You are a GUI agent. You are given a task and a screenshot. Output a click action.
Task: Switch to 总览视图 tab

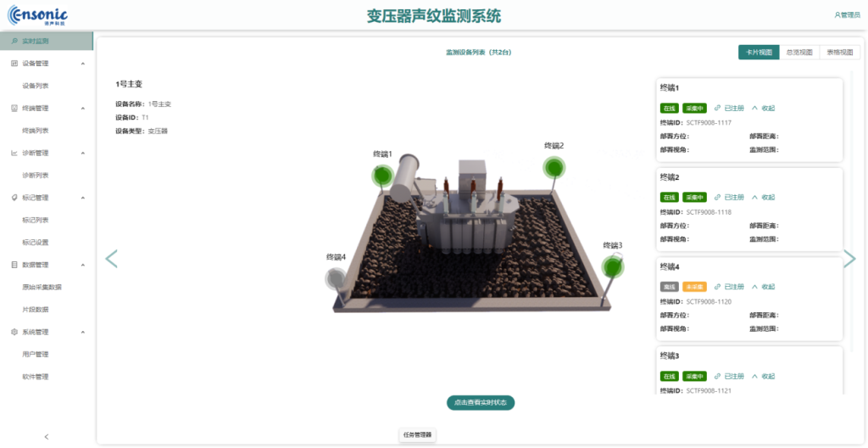[798, 52]
